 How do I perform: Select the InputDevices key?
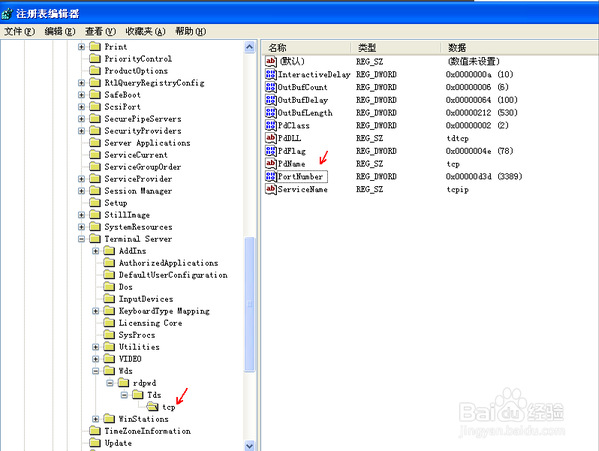[146, 299]
